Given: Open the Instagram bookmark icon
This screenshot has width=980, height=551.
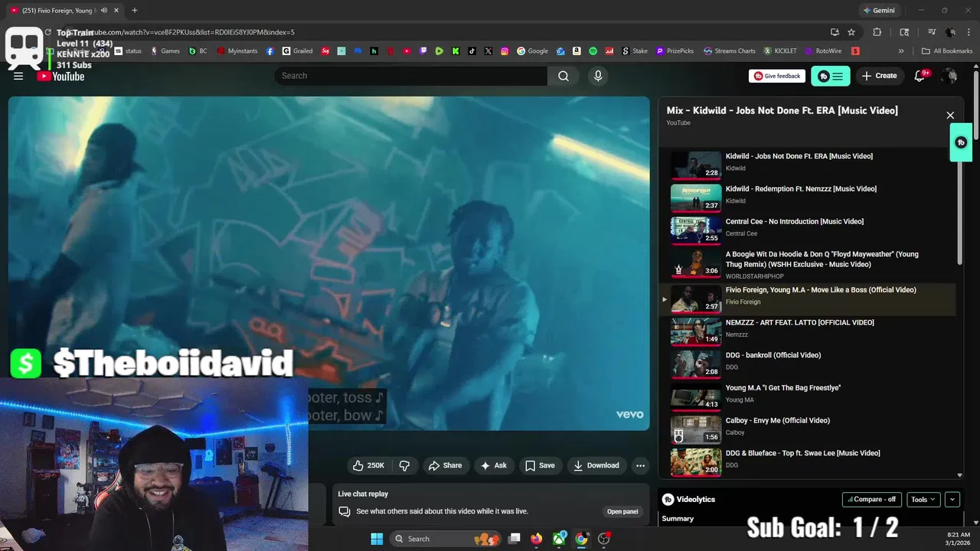Looking at the screenshot, I should [x=505, y=51].
